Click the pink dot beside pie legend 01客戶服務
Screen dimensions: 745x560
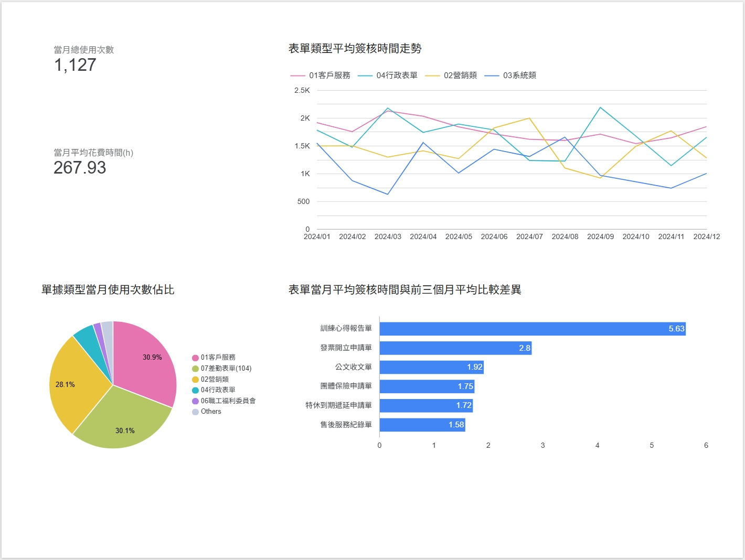[x=195, y=358]
